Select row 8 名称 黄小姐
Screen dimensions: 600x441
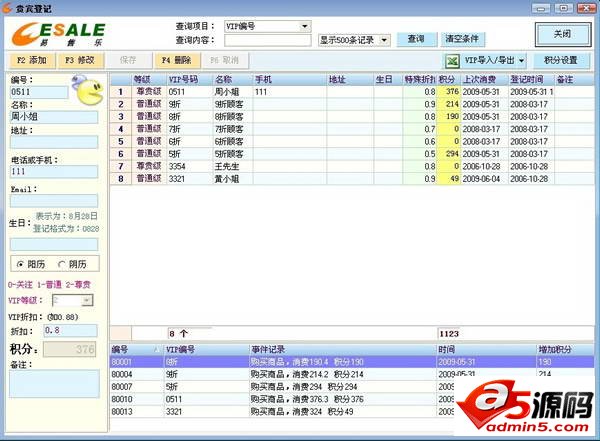[227, 179]
